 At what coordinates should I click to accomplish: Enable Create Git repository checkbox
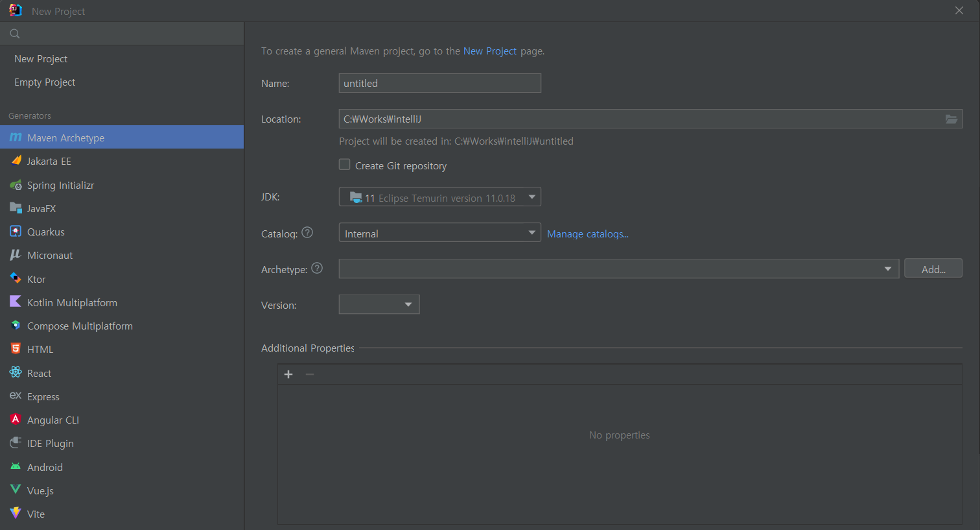[345, 165]
